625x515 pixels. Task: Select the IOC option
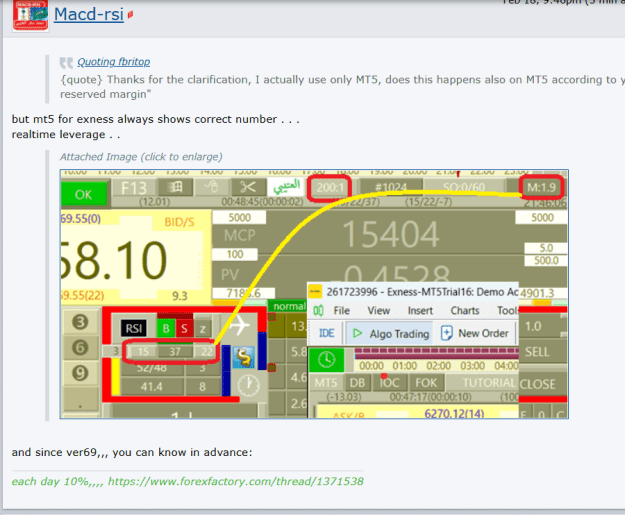pyautogui.click(x=389, y=383)
